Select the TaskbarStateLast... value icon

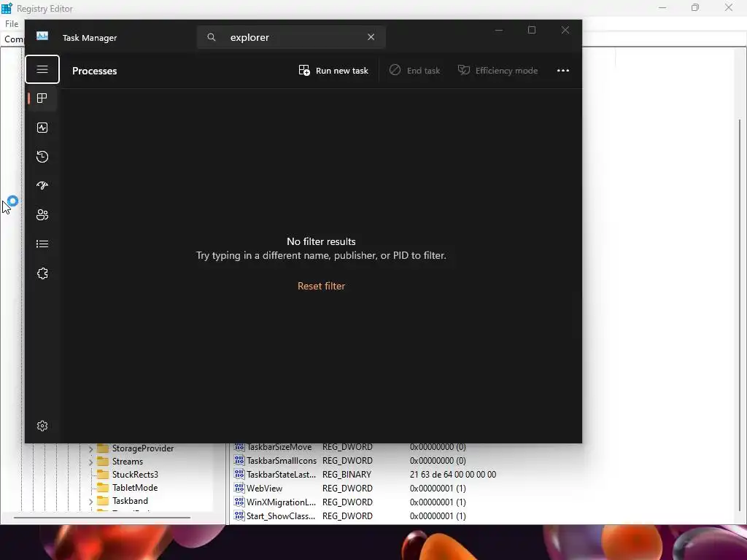click(239, 474)
